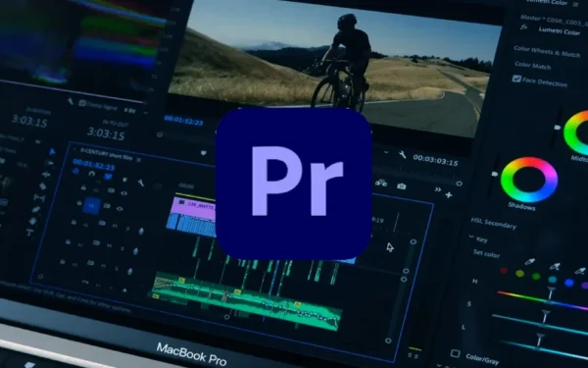Hide the top video track eye

tap(123, 193)
